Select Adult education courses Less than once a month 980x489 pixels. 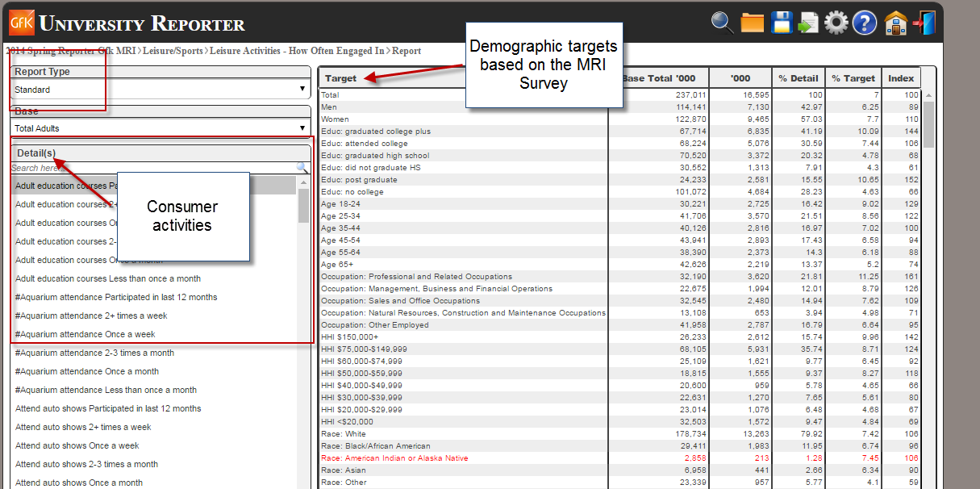click(x=153, y=278)
